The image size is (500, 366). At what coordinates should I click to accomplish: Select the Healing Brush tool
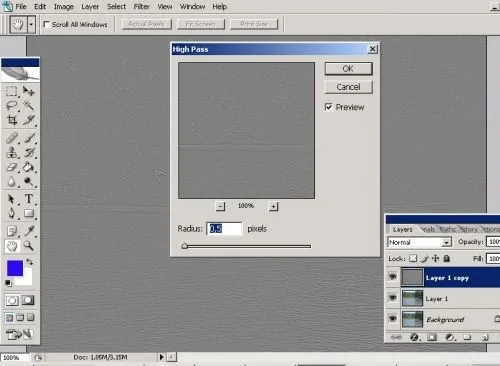click(12, 138)
